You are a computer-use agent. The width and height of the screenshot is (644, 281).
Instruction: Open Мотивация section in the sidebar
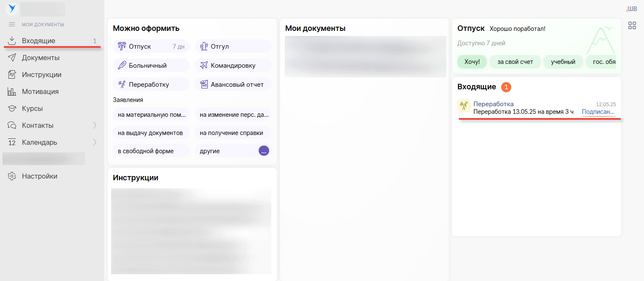coord(40,91)
